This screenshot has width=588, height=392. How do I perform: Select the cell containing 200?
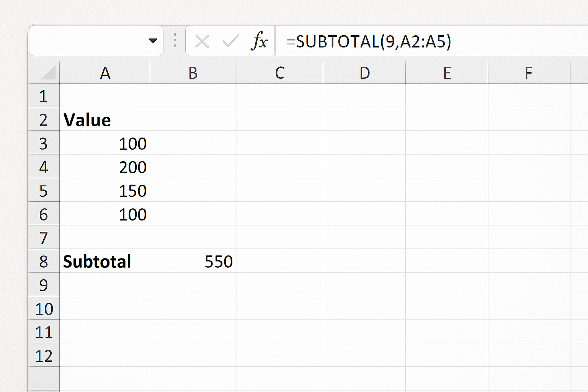[105, 167]
